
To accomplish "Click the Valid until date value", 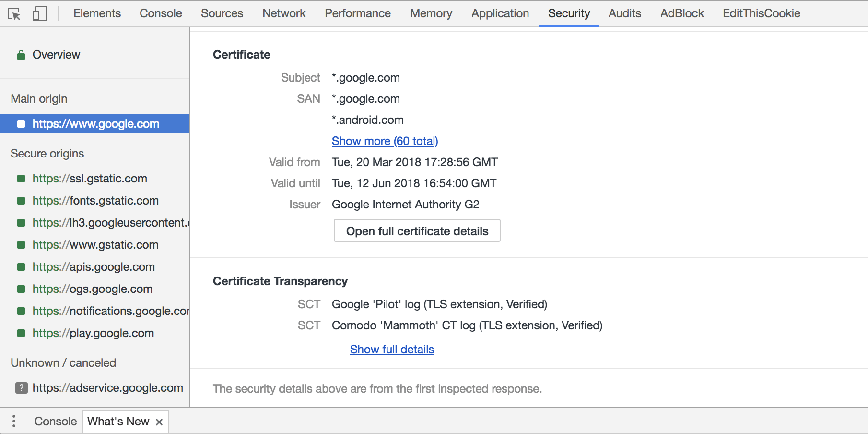I will click(x=414, y=183).
